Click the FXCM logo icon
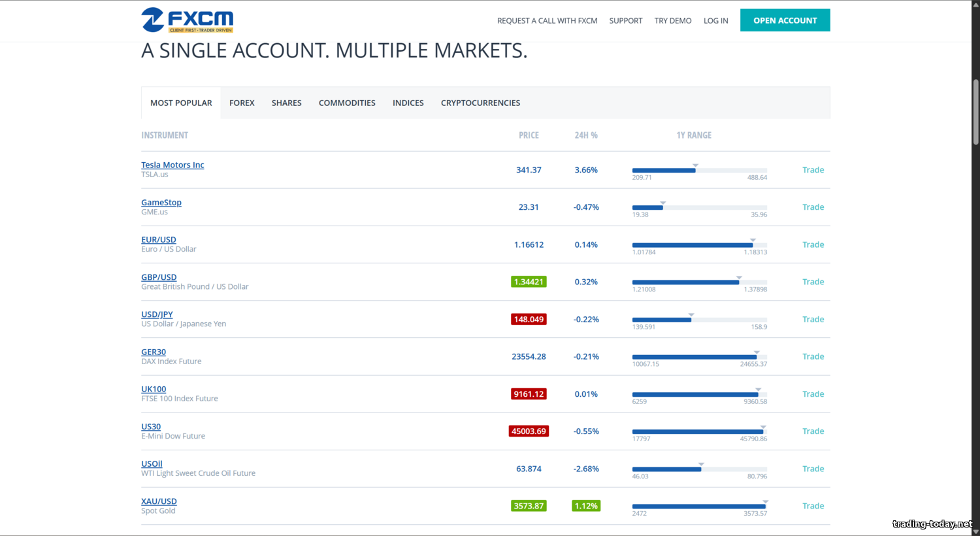 (152, 20)
